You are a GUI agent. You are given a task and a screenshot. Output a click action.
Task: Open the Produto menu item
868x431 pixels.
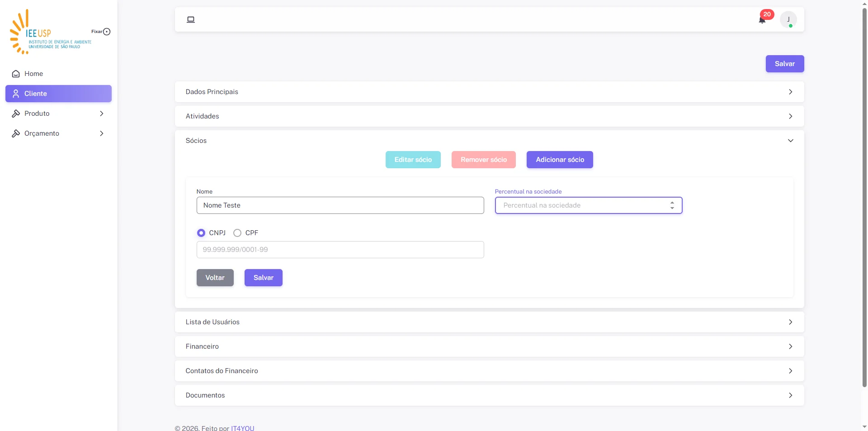click(58, 114)
